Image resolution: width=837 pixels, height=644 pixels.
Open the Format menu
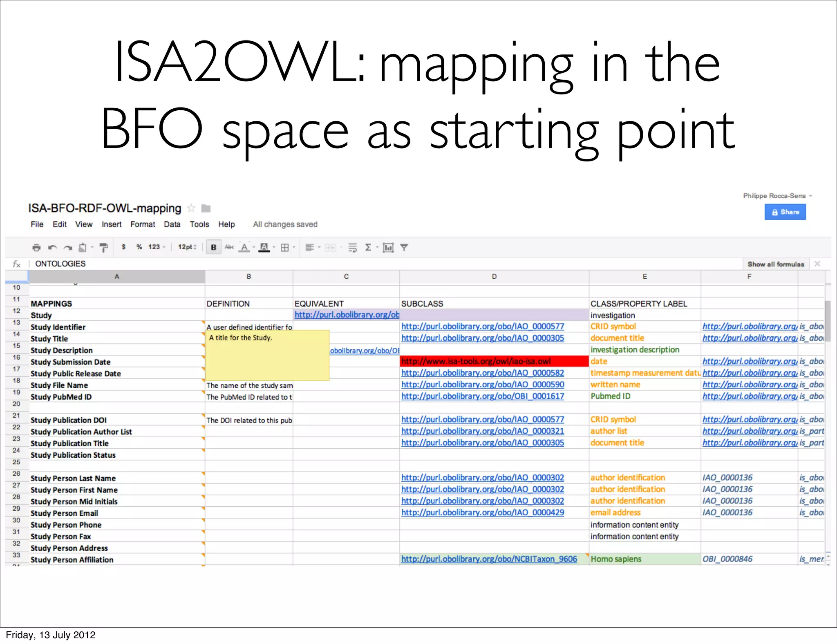click(143, 224)
